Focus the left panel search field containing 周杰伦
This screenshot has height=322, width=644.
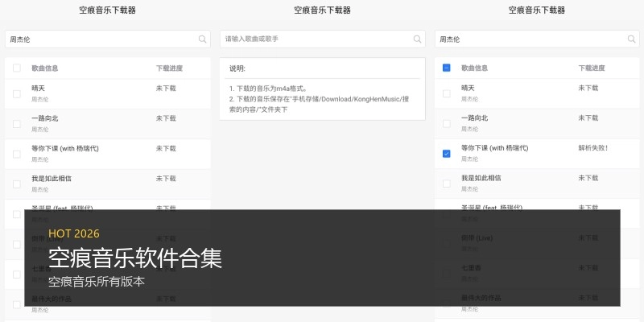108,39
